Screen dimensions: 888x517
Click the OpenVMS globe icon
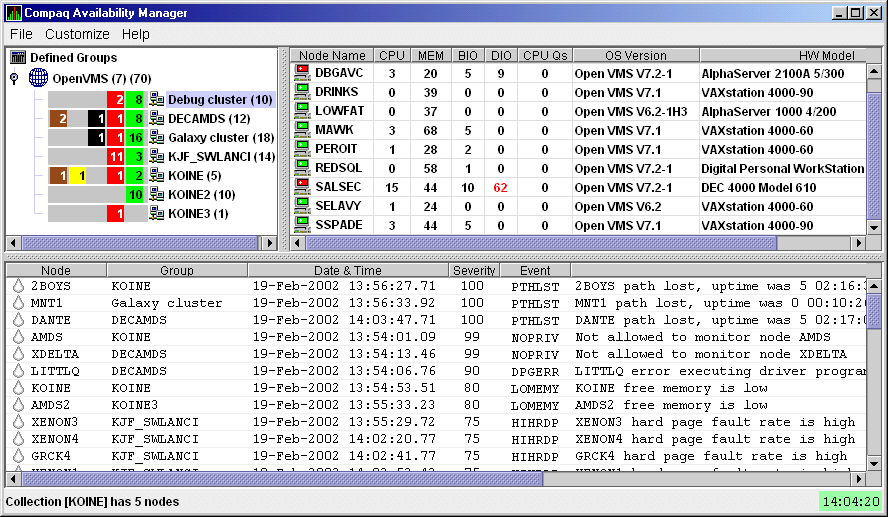coord(38,78)
